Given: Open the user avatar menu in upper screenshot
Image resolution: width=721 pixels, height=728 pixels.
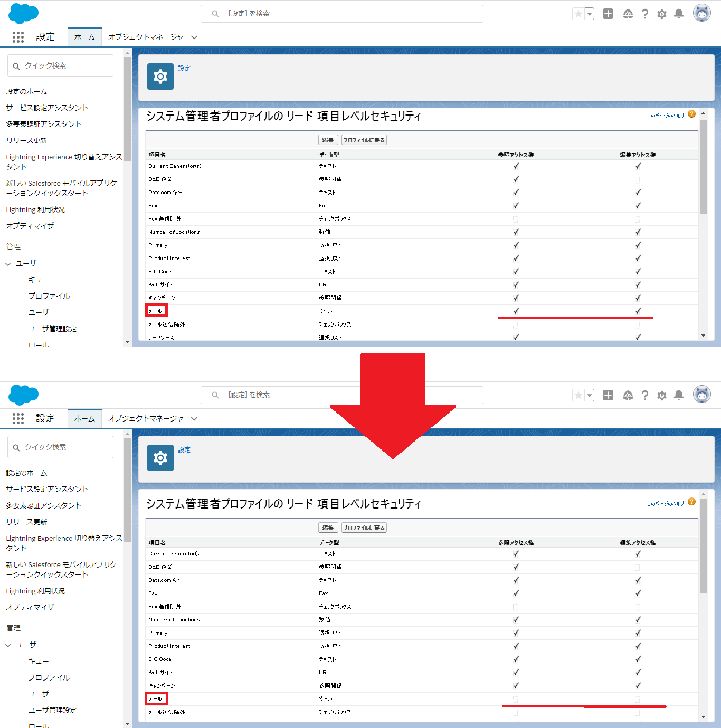Looking at the screenshot, I should 702,13.
